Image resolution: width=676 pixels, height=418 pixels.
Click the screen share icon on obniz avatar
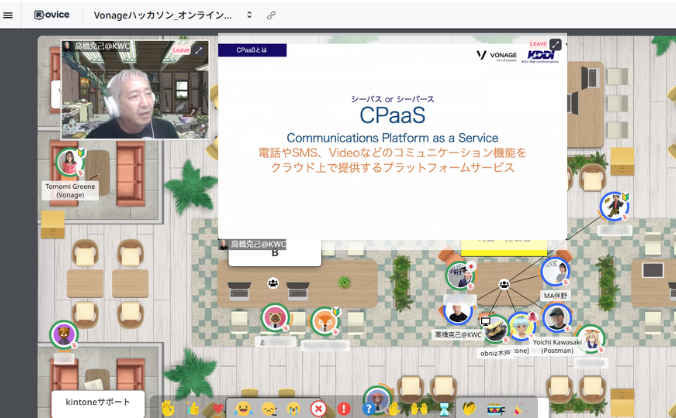click(485, 321)
